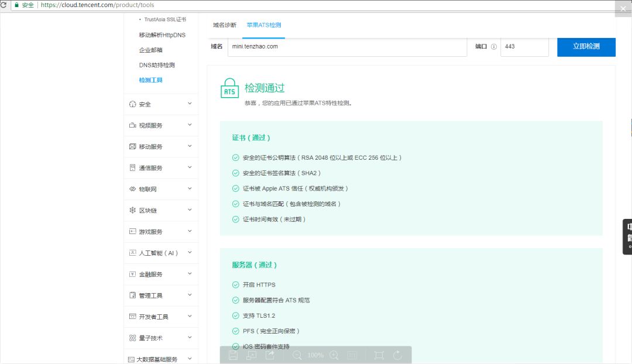Click the 通信服务 sidebar icon
Viewport: 632px width, 364px height.
pyautogui.click(x=132, y=168)
